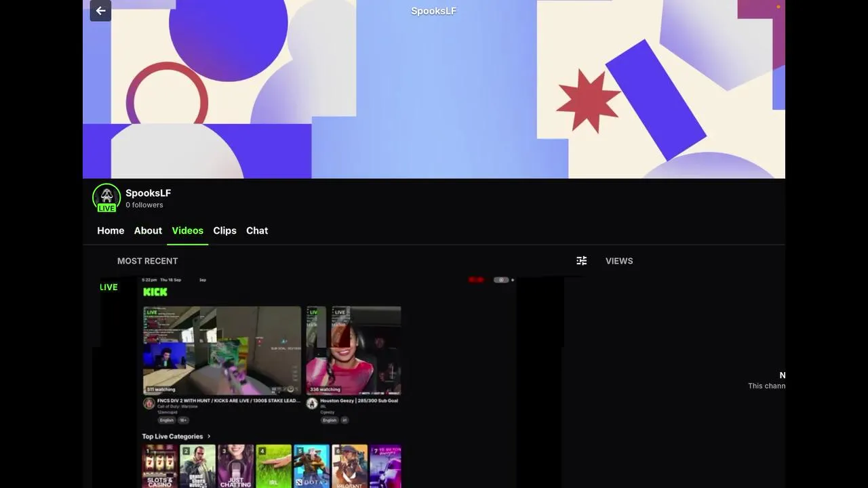Go to the Clips tab

coord(224,230)
